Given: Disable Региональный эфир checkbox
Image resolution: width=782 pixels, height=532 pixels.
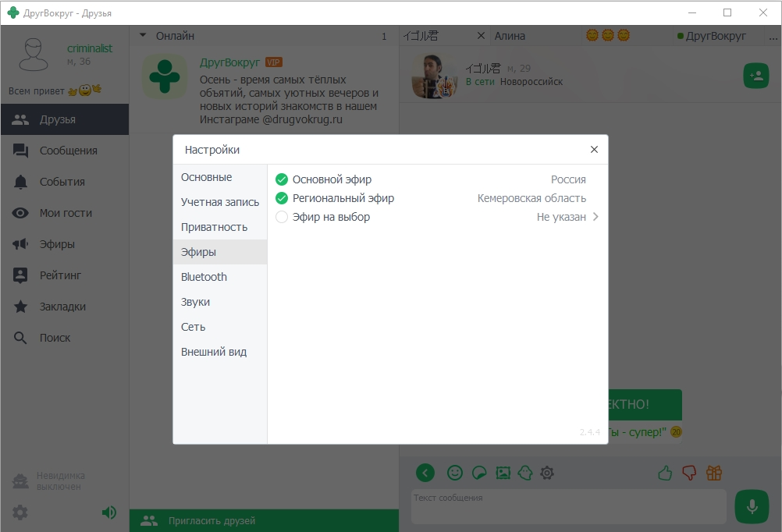Looking at the screenshot, I should (x=282, y=198).
